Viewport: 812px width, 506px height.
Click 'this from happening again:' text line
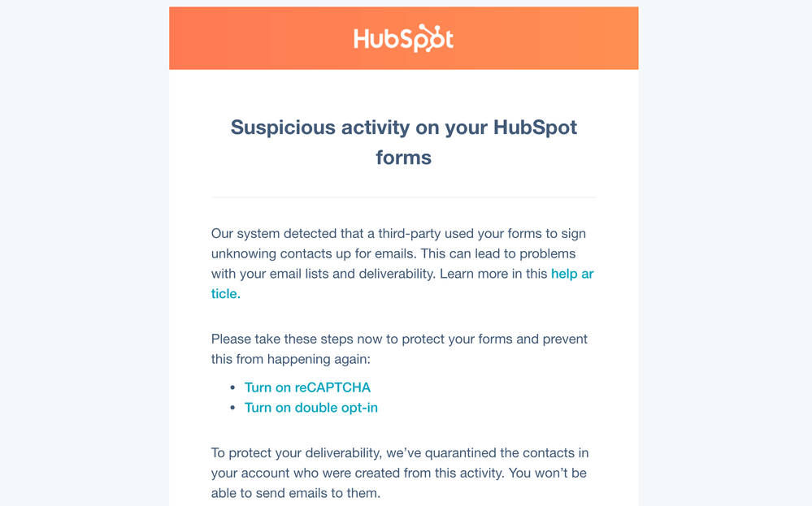[290, 359]
